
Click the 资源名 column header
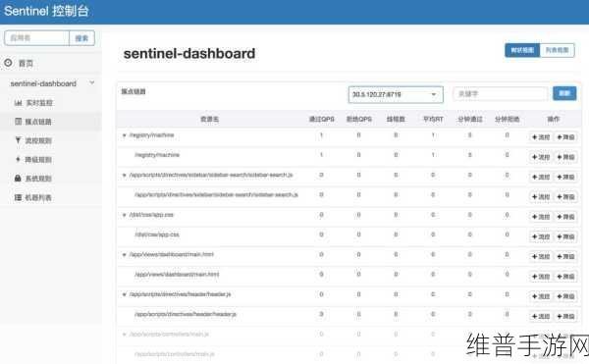click(x=210, y=119)
